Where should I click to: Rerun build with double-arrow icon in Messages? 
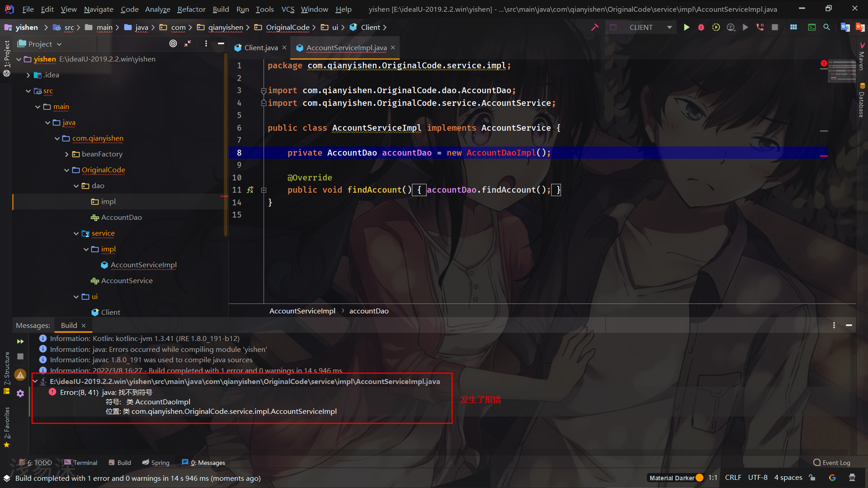20,341
